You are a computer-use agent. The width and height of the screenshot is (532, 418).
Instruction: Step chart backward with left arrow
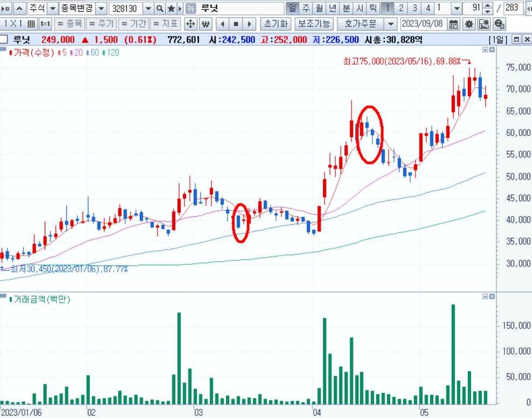(223, 24)
